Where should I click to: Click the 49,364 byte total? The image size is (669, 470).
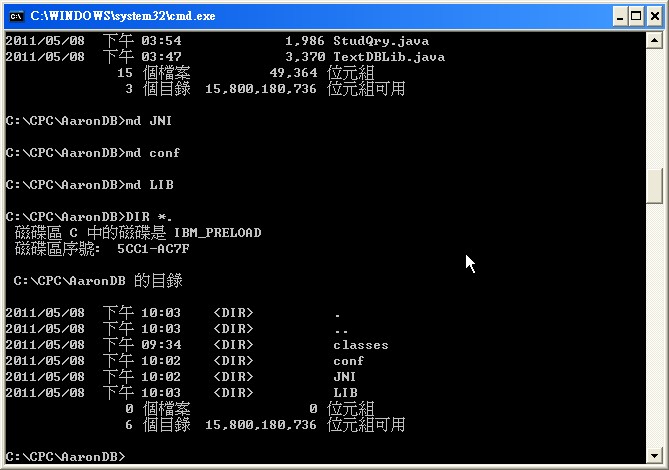pos(294,73)
